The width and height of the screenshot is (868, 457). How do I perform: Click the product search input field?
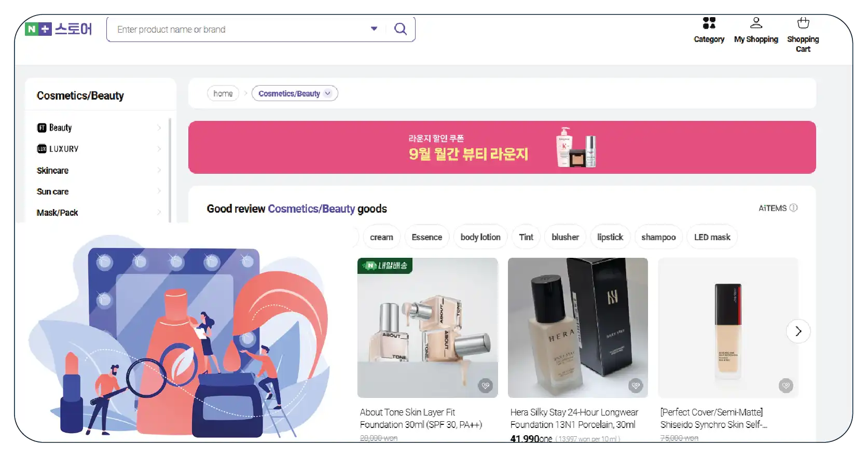[x=239, y=30]
